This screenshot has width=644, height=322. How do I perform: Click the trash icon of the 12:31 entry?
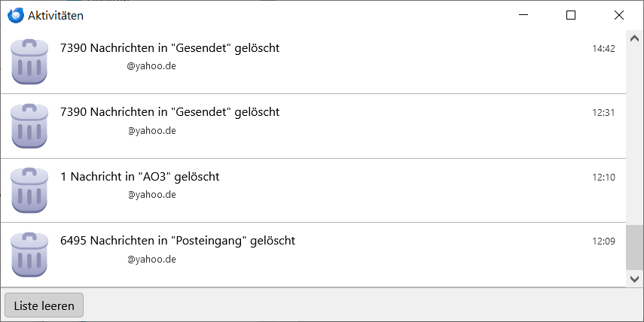click(29, 126)
